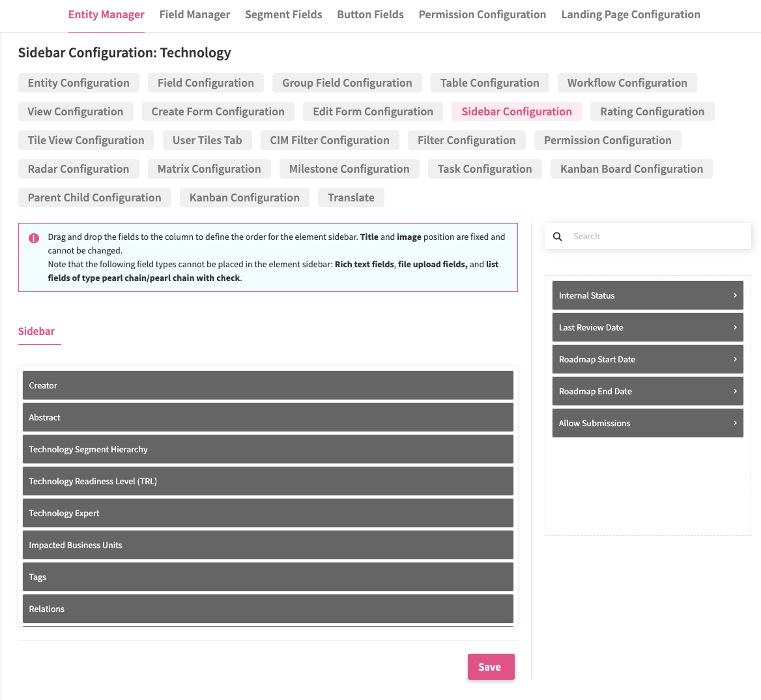Select the Technology Readiness Level (TRL) row
Viewport: 761px width, 700px height.
(x=268, y=481)
